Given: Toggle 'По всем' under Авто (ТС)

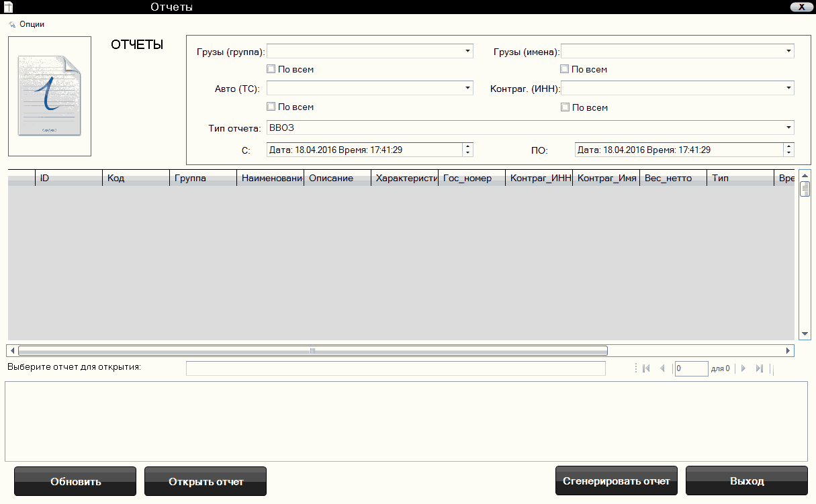Looking at the screenshot, I should click(x=271, y=107).
